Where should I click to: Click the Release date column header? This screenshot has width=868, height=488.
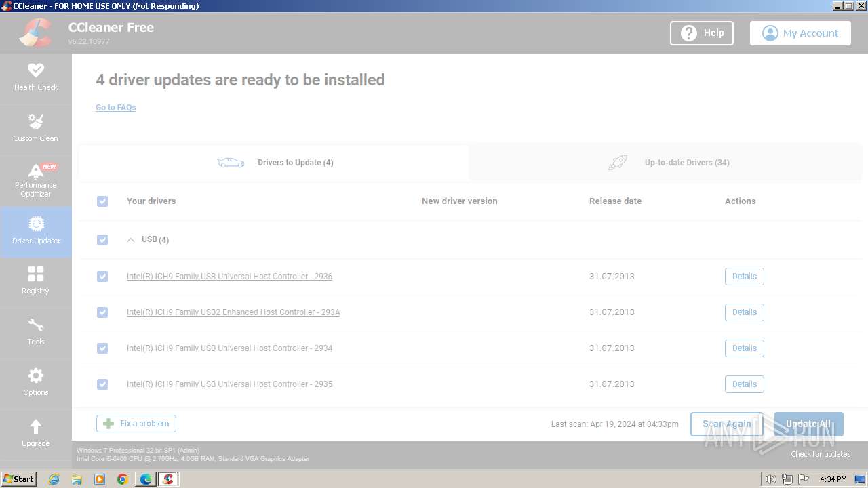(x=615, y=201)
